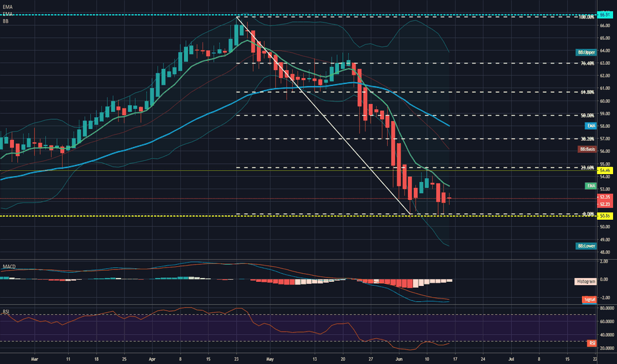The height and width of the screenshot is (364, 617).
Task: Select the 0.00% Fibonacci level label
Action: (x=589, y=214)
